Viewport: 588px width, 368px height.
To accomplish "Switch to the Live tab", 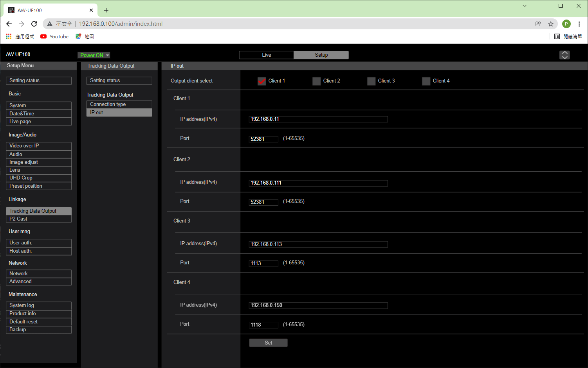I will point(266,55).
